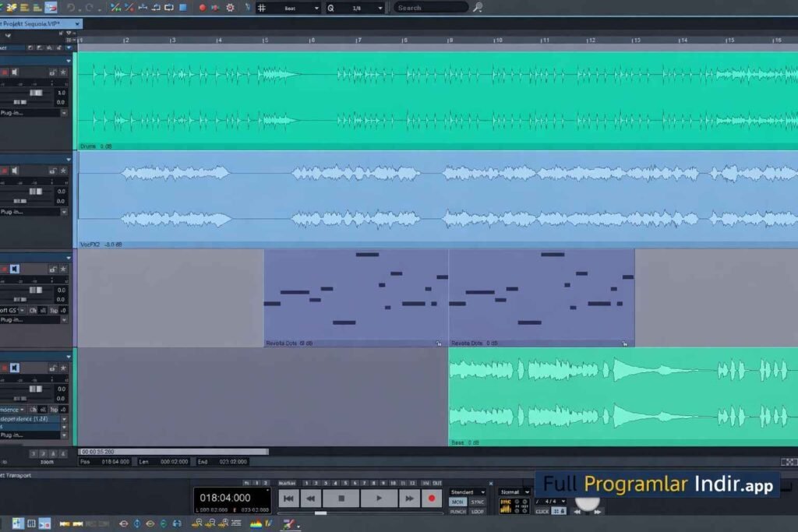The width and height of the screenshot is (798, 532).
Task: Select marker 5 in the transport marker row
Action: pyautogui.click(x=345, y=484)
